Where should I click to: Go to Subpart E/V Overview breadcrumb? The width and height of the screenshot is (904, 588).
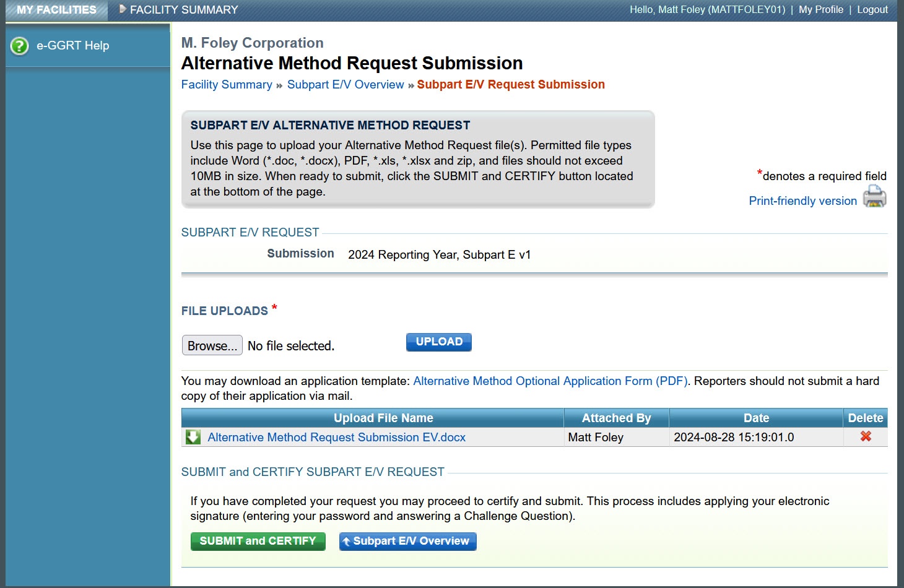point(346,84)
